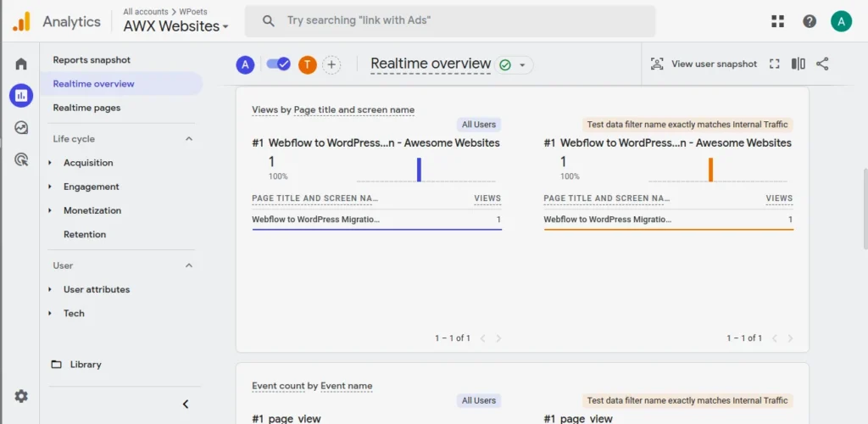
Task: Open Page title and screen name selector
Action: tap(354, 109)
